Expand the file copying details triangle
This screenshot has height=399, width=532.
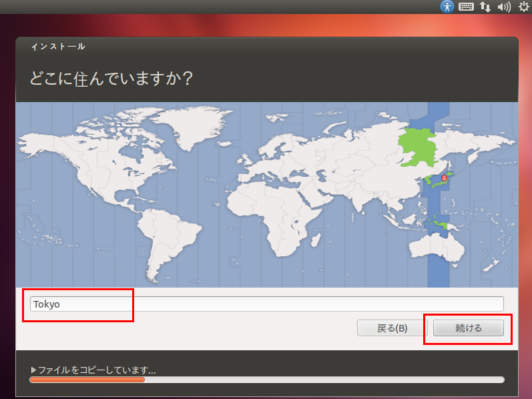(x=33, y=370)
